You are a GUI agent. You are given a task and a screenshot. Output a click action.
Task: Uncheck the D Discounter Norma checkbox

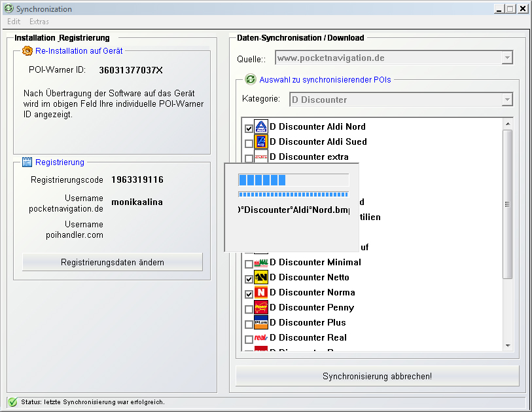click(249, 294)
